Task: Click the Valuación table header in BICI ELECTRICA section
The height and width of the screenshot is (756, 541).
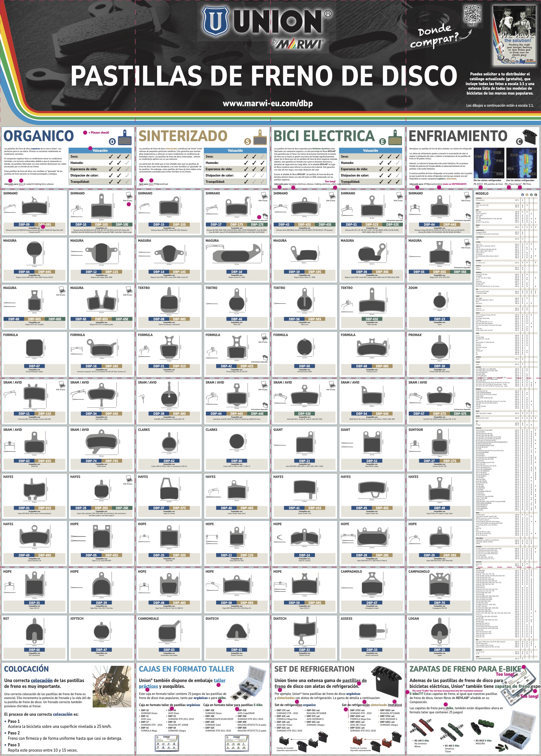Action: coord(370,150)
